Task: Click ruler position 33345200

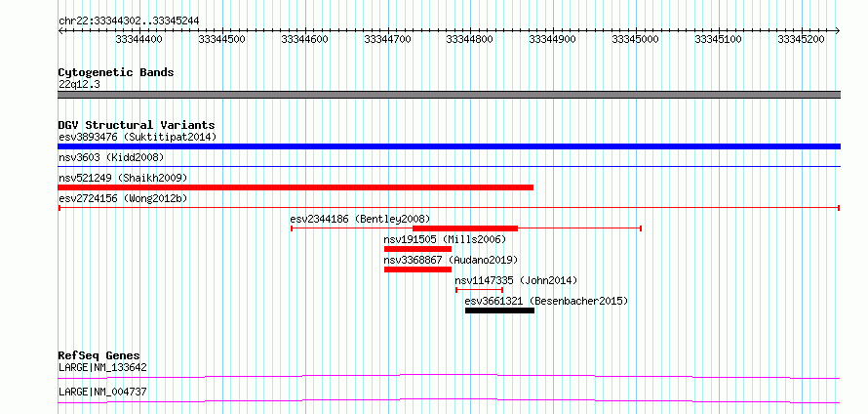Action: 802,39
